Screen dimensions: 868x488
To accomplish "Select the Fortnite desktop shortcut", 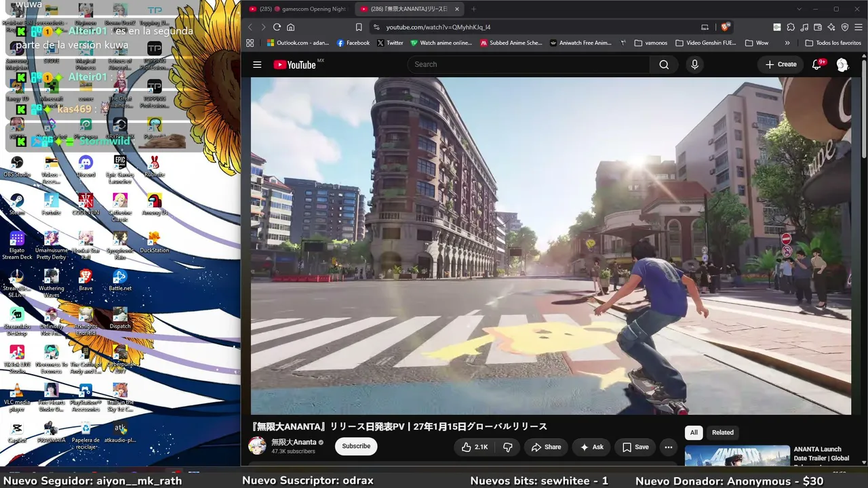I will click(x=51, y=204).
